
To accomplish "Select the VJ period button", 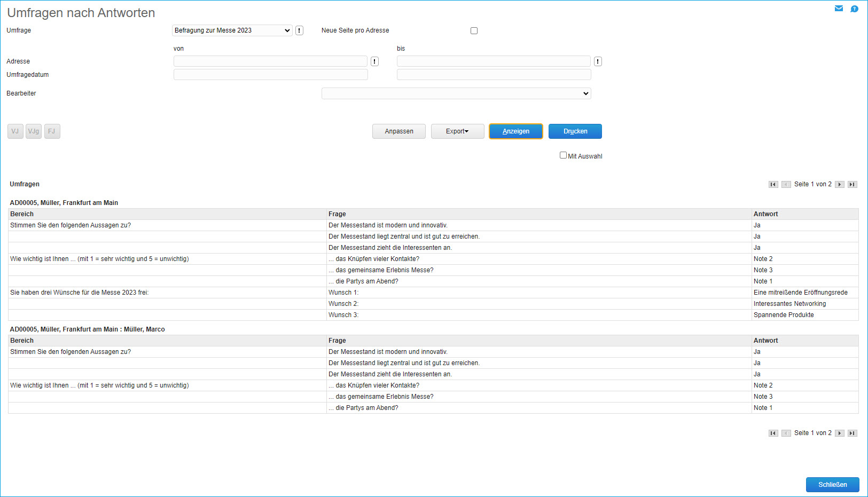I will pyautogui.click(x=15, y=131).
